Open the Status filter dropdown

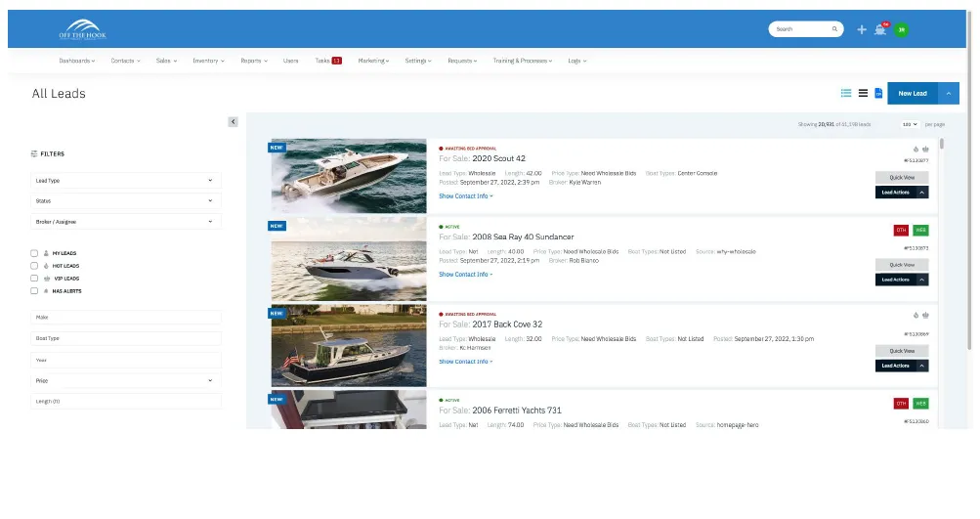click(x=126, y=200)
